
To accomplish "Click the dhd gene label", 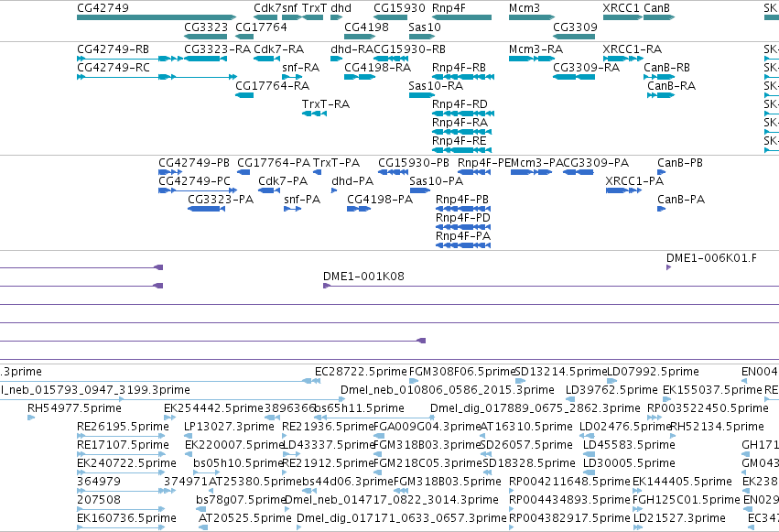I will 341,8.
